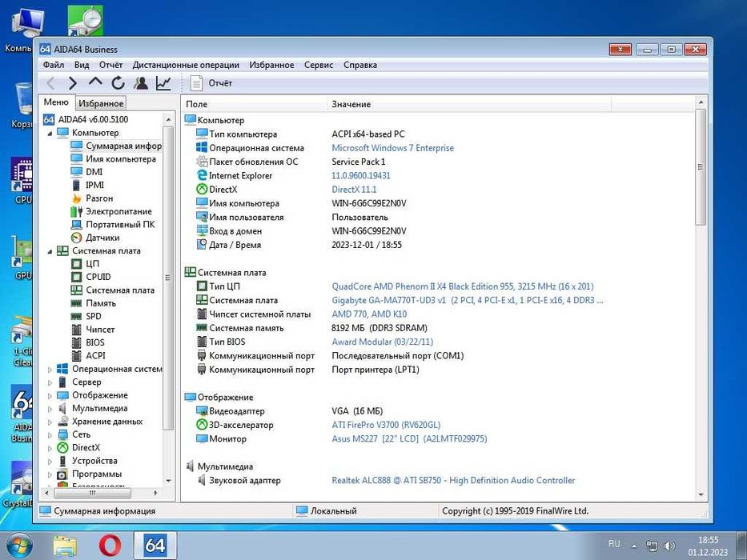Click the ATI FirePro V3700 link
Screen dimensions: 747x560
(386, 426)
